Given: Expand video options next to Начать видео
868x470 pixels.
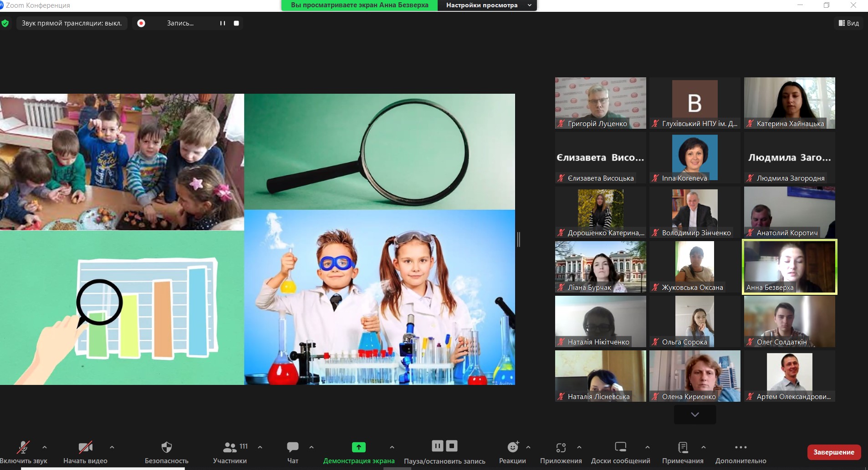Looking at the screenshot, I should click(112, 447).
